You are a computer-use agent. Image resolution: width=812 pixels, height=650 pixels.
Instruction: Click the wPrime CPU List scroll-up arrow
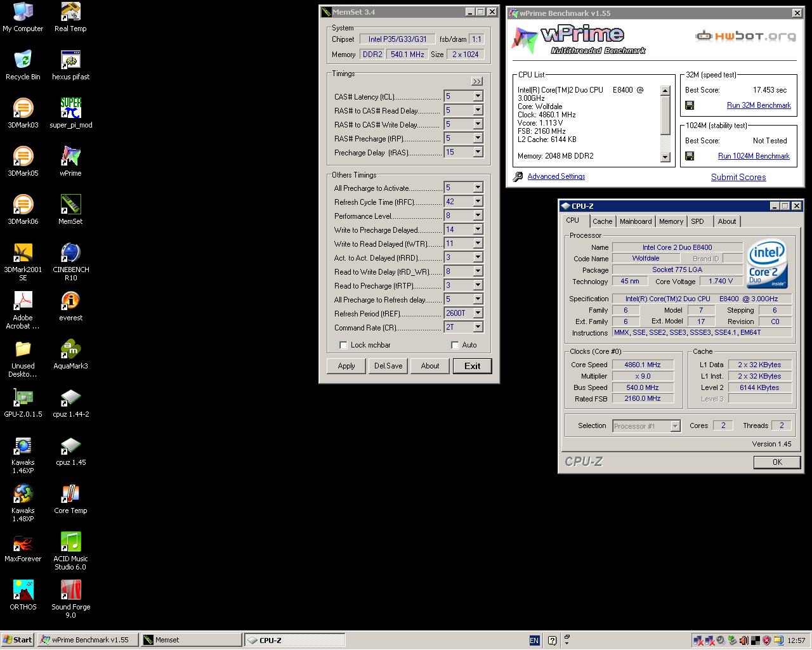665,91
